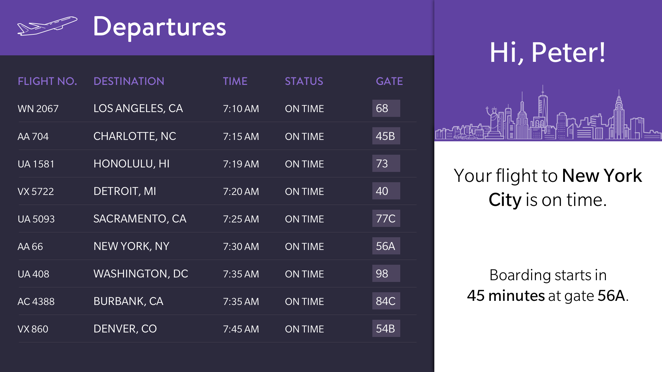Click the Hi, Peter! greeting

tap(548, 53)
